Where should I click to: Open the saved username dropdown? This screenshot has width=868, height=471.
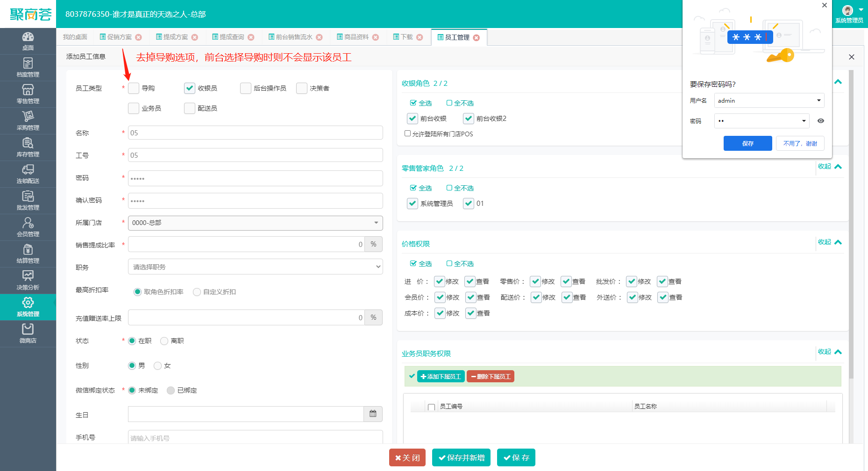point(818,100)
